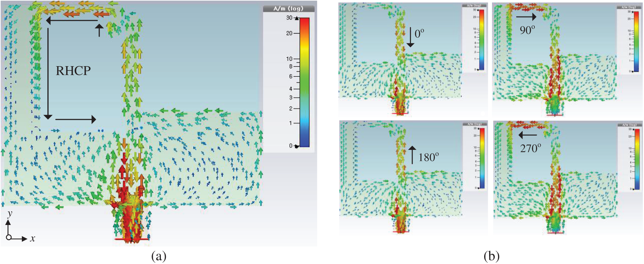This screenshot has width=644, height=264.
Task: Click the long leftward arrow above RHCP
Action: pos(72,21)
